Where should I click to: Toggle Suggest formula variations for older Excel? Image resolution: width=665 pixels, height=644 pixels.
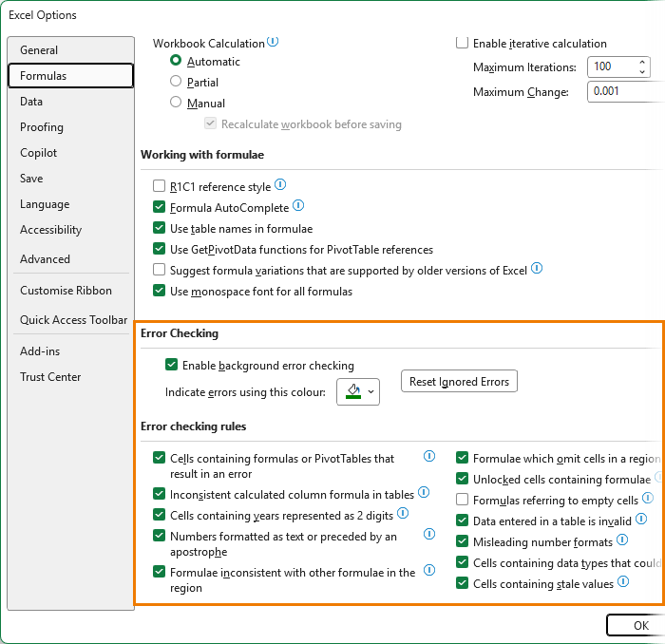click(159, 270)
